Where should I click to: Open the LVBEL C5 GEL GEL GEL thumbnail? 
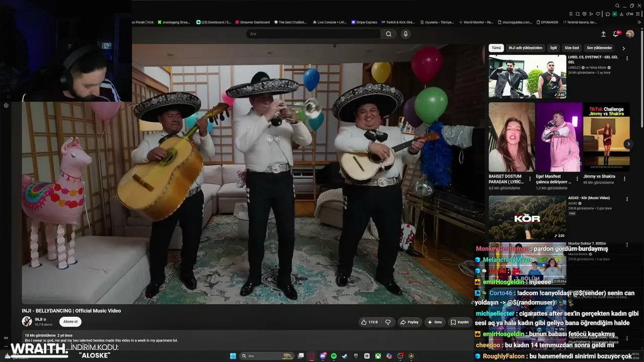pyautogui.click(x=527, y=76)
